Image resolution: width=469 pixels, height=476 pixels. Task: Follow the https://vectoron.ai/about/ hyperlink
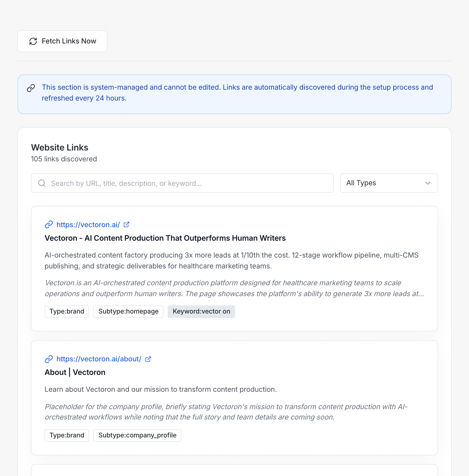pos(99,359)
